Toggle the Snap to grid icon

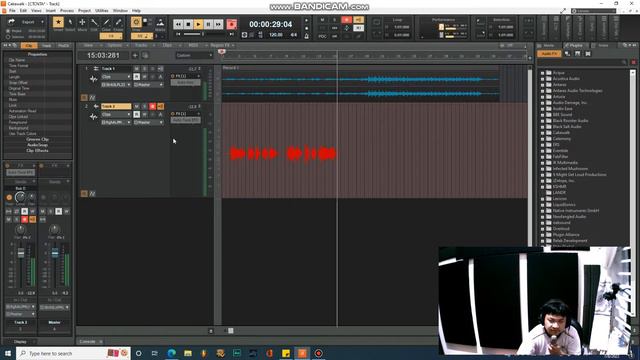click(x=136, y=22)
